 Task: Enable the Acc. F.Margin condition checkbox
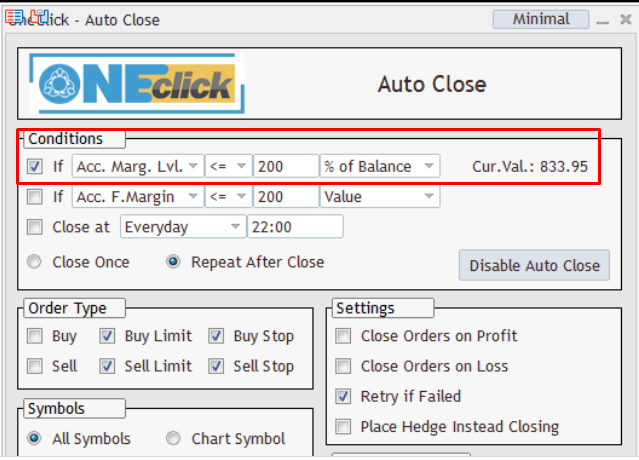tap(35, 196)
